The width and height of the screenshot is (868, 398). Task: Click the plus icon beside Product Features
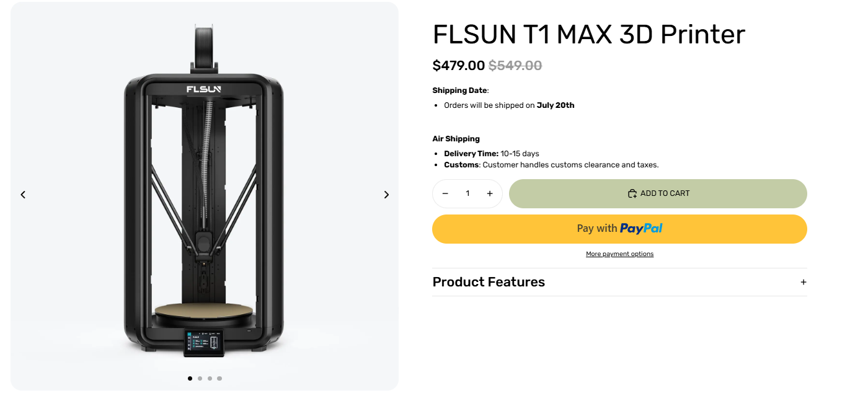[803, 282]
